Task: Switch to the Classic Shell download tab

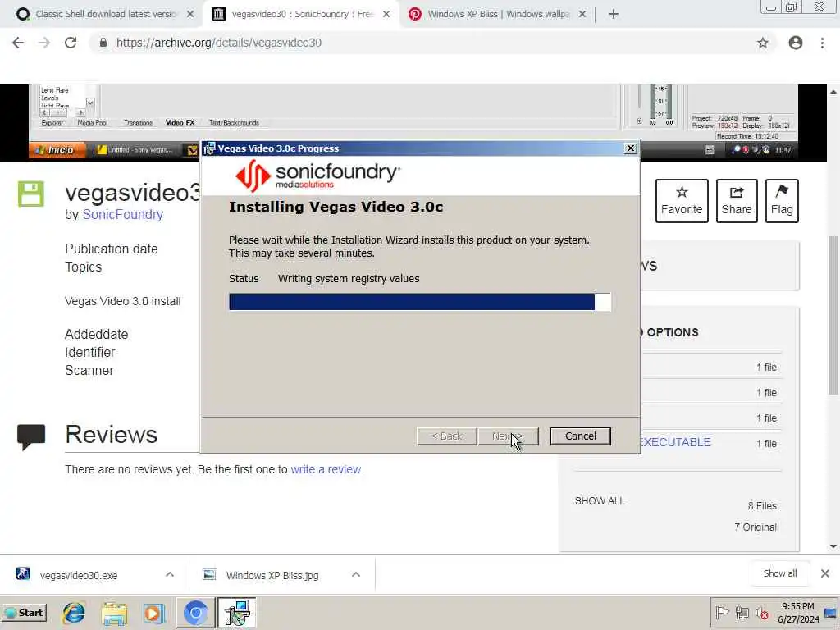Action: click(x=106, y=14)
